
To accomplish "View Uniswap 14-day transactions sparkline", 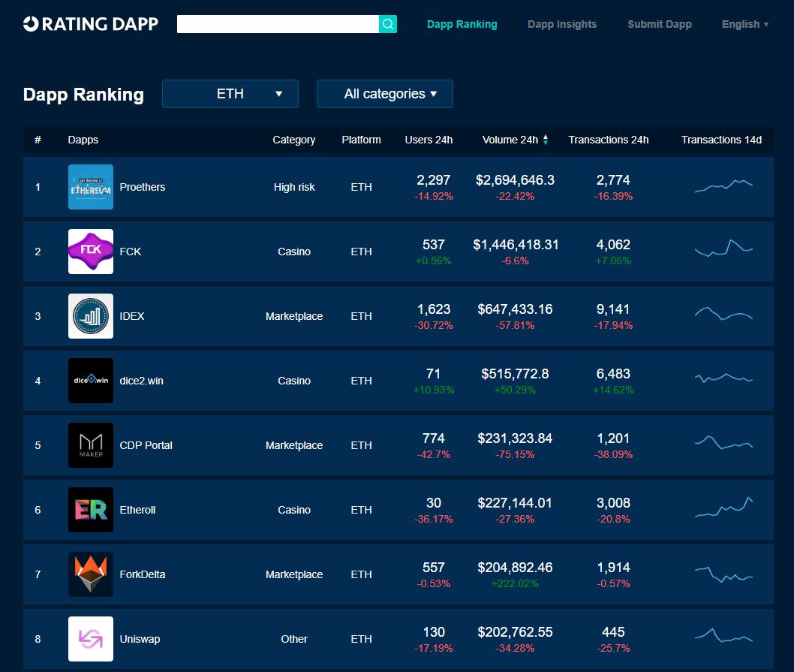I will [x=723, y=635].
